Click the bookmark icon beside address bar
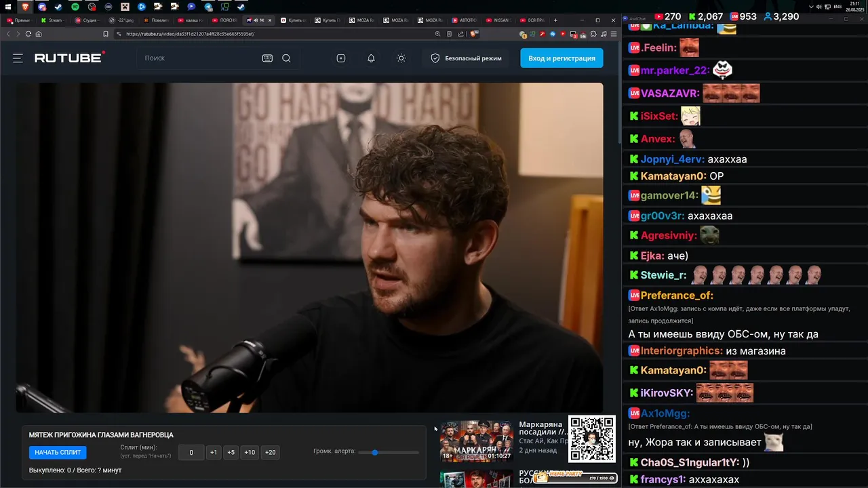 click(106, 34)
